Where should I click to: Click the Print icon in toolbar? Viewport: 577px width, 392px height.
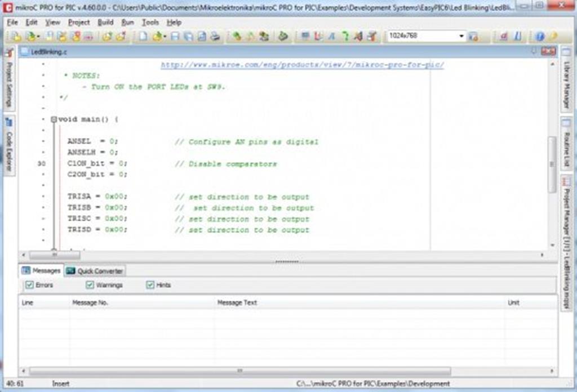point(215,37)
